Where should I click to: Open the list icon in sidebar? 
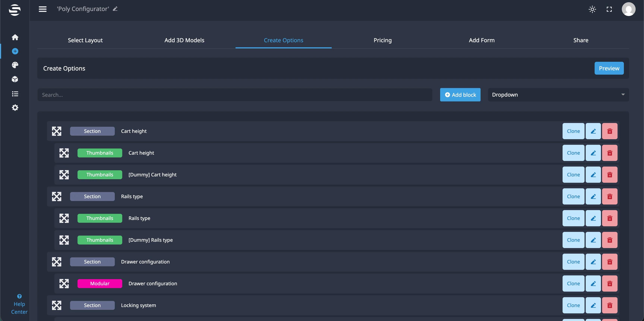(x=15, y=94)
